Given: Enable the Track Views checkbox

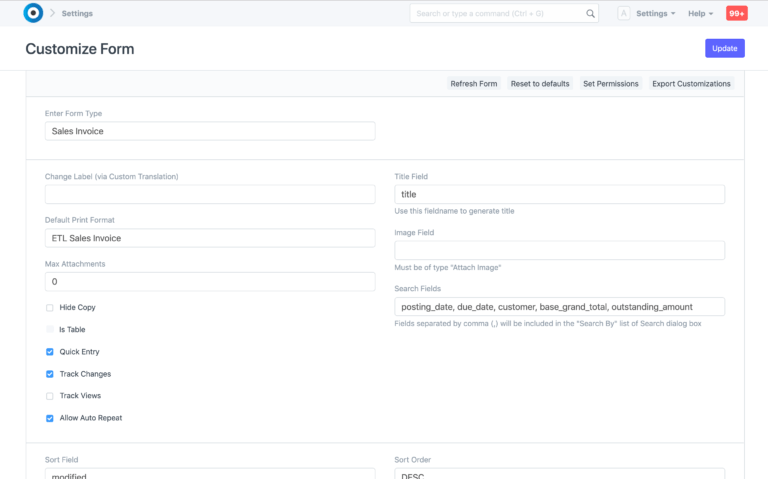Looking at the screenshot, I should point(50,396).
